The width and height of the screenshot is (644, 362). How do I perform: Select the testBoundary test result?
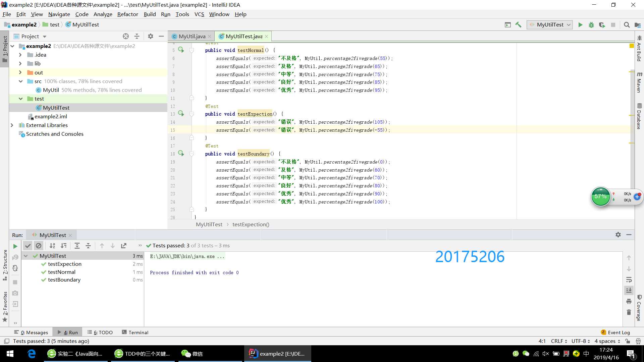pos(64,280)
